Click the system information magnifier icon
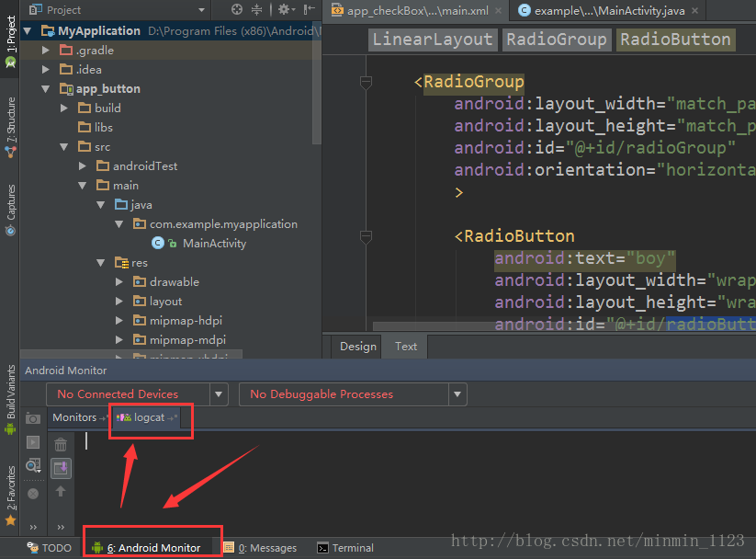This screenshot has width=756, height=559. tap(33, 465)
